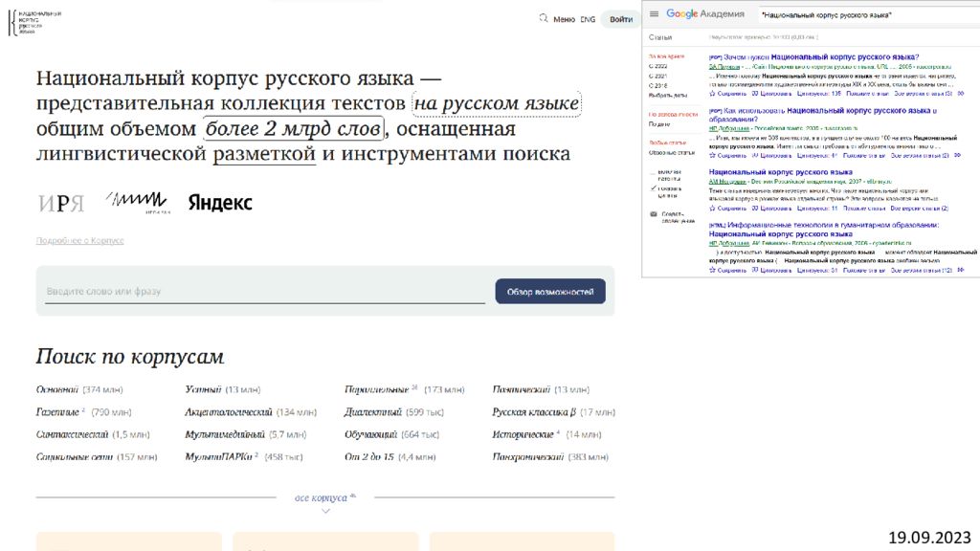Expand the 'все корпуса' list
The width and height of the screenshot is (980, 551).
[x=324, y=497]
